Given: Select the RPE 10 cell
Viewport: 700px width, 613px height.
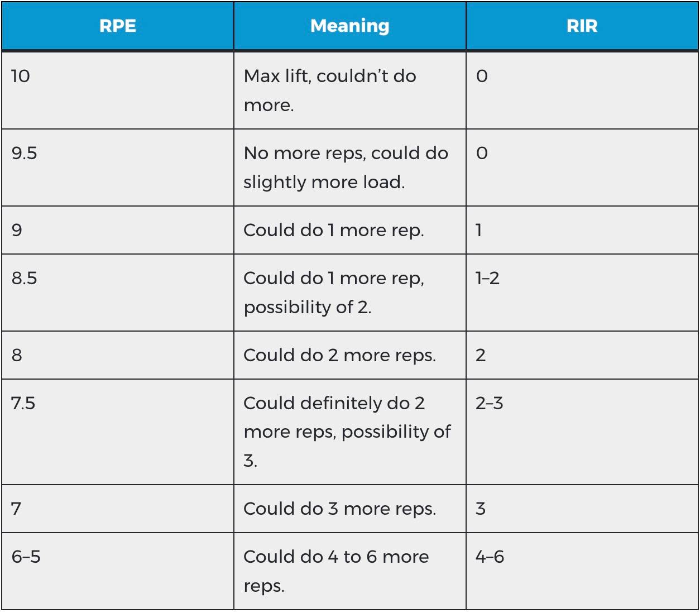Looking at the screenshot, I should 21,76.
